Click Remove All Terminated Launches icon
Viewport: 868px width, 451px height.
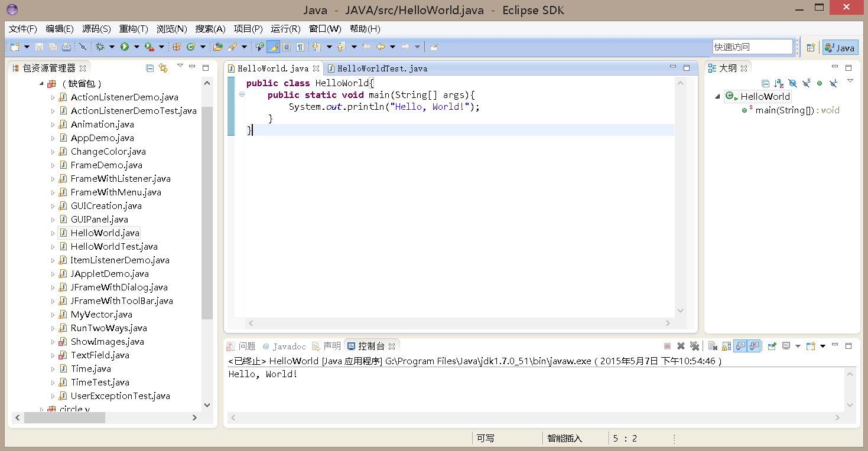coord(695,346)
